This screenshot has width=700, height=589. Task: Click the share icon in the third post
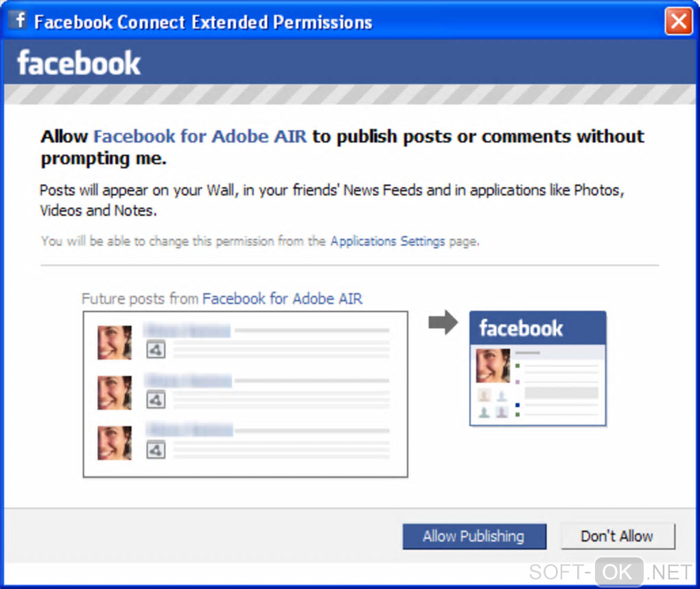(x=156, y=450)
